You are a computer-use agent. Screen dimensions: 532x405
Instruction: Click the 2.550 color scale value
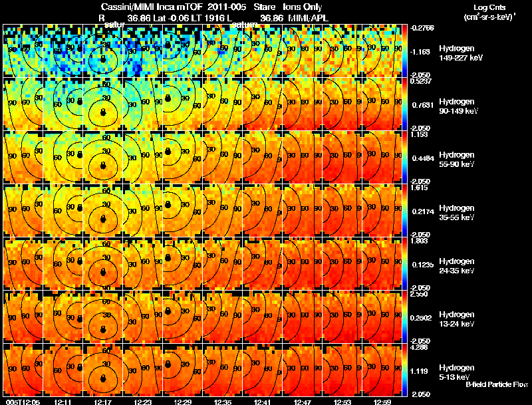419,294
